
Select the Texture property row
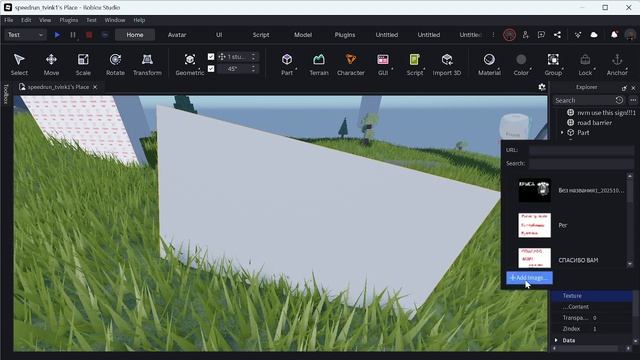tap(591, 296)
